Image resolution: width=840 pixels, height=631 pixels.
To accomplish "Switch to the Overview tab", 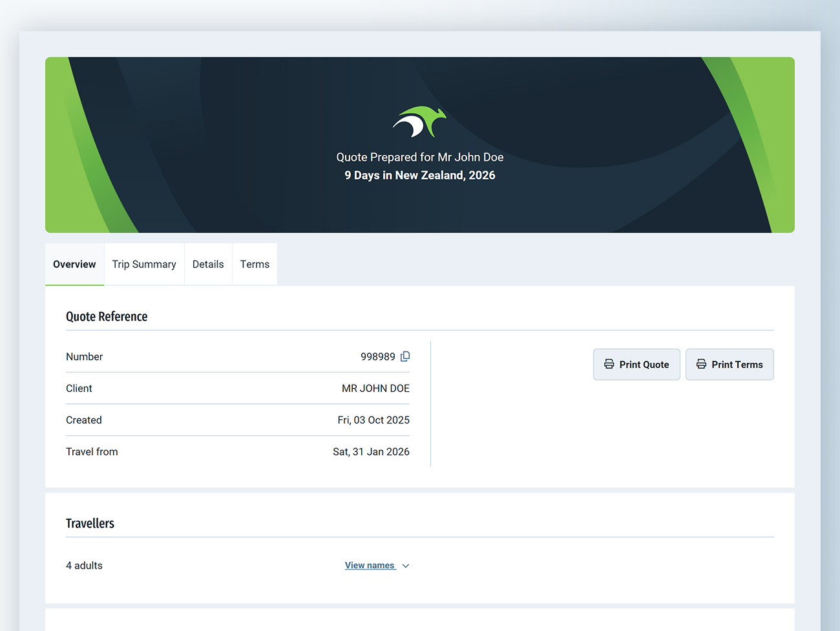I will point(74,264).
